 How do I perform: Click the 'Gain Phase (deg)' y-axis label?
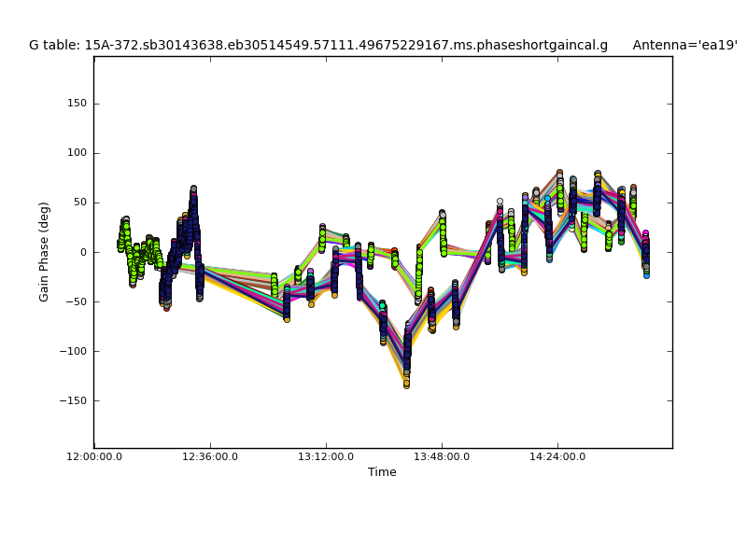[44, 252]
